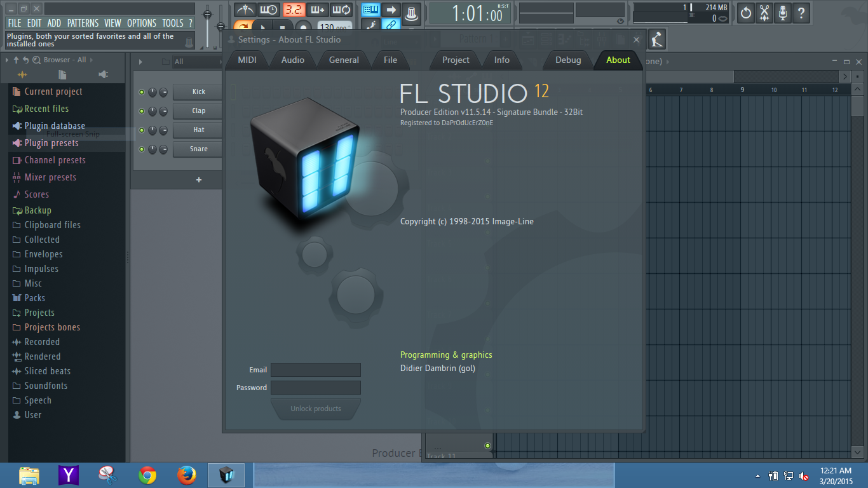Expand Recent files folder in browser
This screenshot has width=868, height=488.
click(x=41, y=109)
